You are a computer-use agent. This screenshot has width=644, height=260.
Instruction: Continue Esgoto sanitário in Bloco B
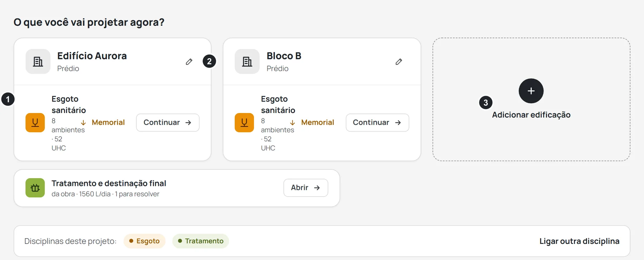(x=377, y=123)
